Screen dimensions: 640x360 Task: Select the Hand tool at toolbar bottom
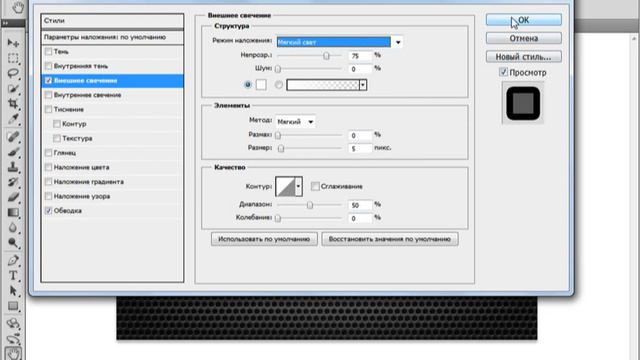click(13, 353)
